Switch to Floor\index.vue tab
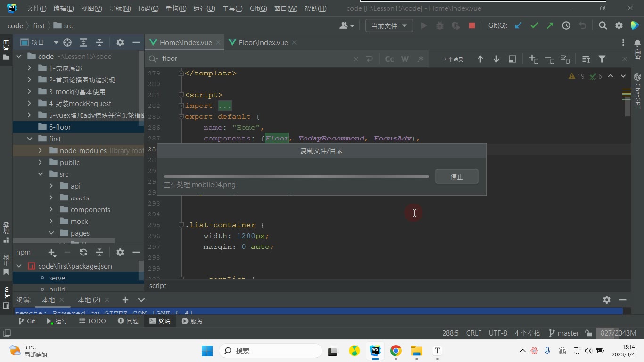Screen dimensions: 644x362 tap(263, 42)
